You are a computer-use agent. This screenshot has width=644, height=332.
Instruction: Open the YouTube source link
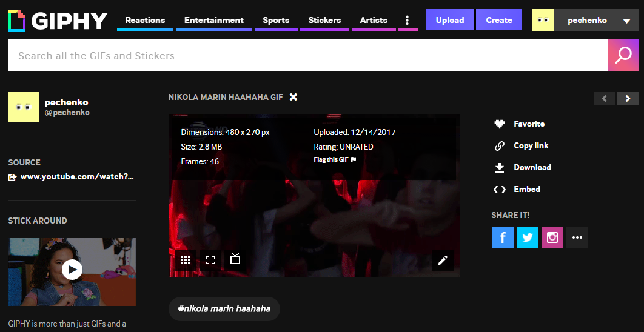76,177
